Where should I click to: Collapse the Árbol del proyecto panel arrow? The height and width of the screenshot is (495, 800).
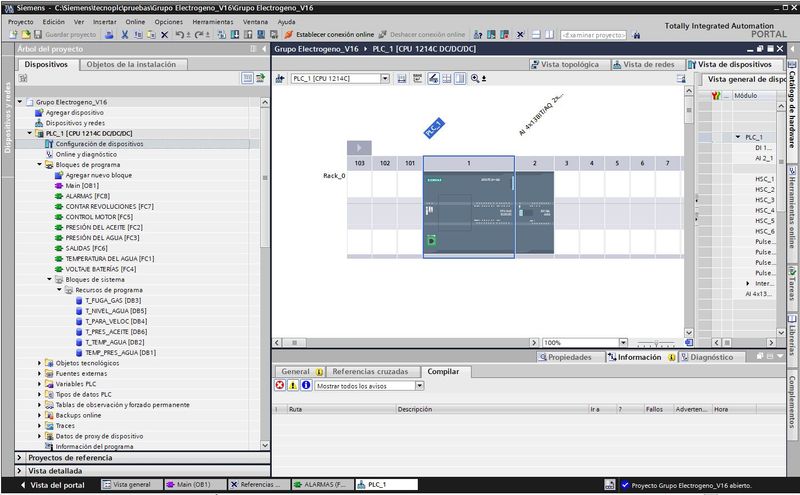point(264,49)
